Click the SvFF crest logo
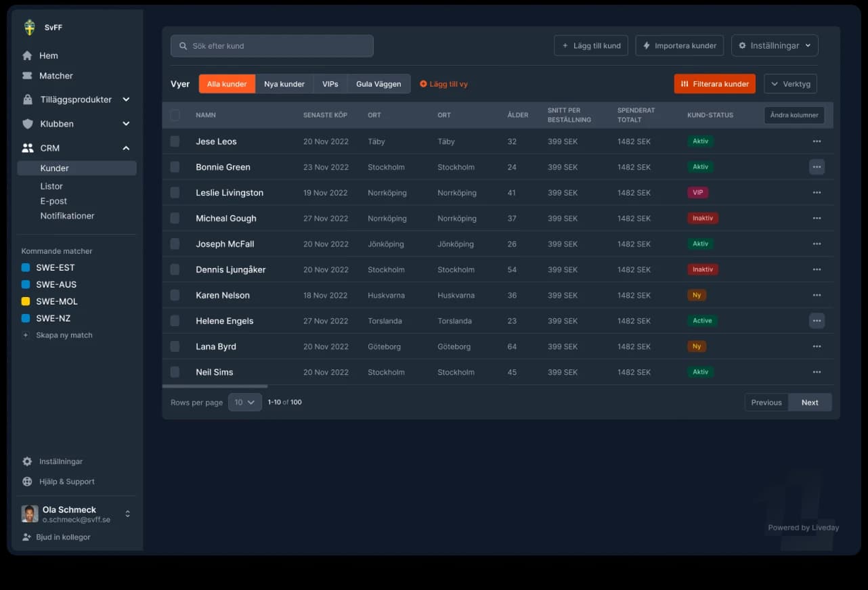This screenshot has width=868, height=590. pos(29,28)
